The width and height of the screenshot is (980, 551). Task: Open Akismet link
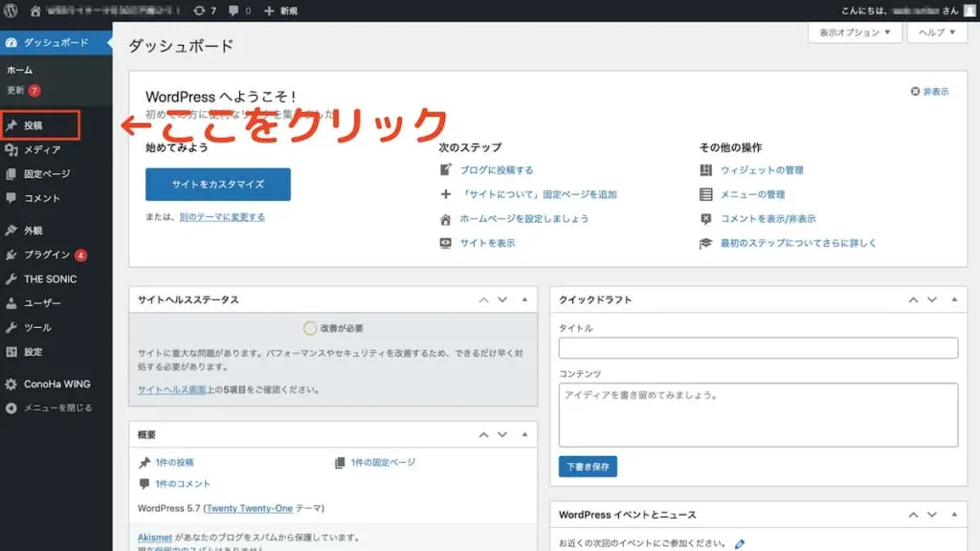[x=154, y=538]
